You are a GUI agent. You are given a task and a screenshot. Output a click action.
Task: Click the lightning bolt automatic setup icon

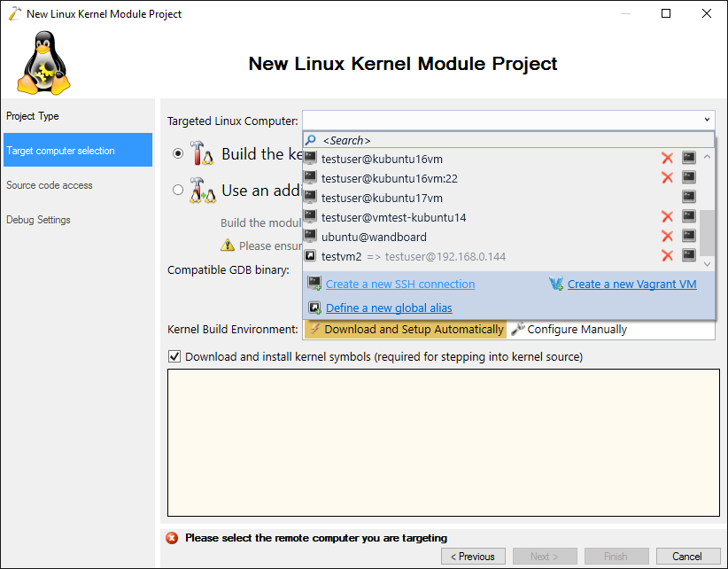(314, 329)
